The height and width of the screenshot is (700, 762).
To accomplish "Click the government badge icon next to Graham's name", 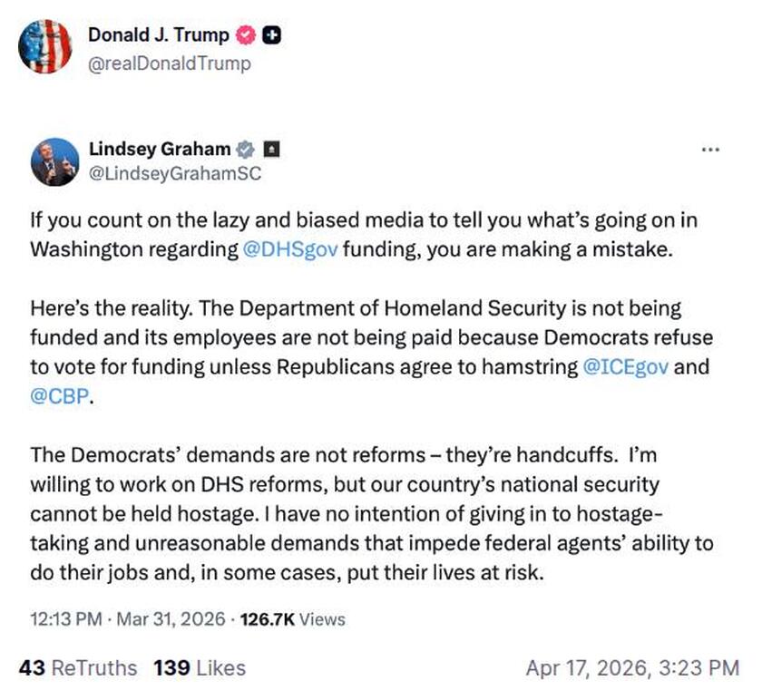I will point(270,149).
